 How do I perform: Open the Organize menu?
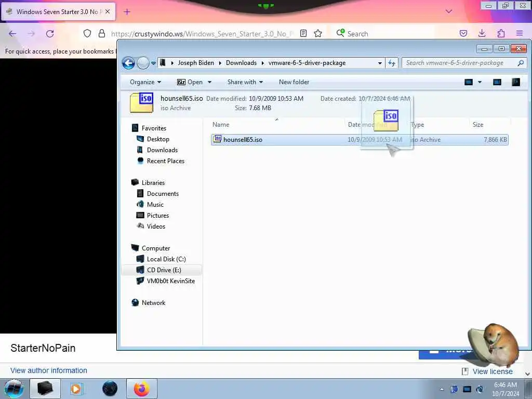tap(145, 82)
